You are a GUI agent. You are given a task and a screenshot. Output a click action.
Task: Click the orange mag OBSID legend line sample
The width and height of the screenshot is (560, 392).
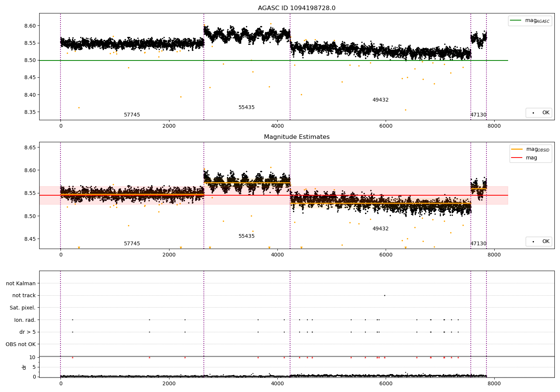[x=517, y=149]
